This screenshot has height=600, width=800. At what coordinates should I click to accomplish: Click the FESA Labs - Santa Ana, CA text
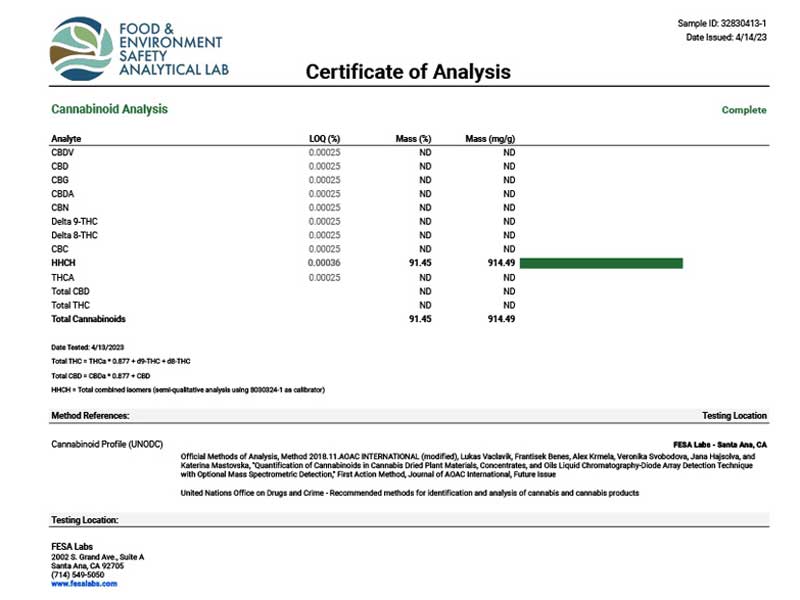721,443
